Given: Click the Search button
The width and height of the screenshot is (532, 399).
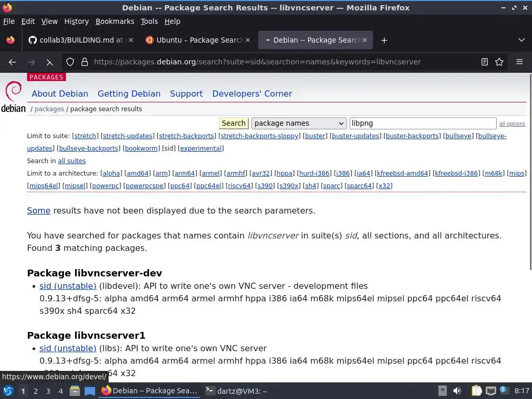Looking at the screenshot, I should (233, 123).
